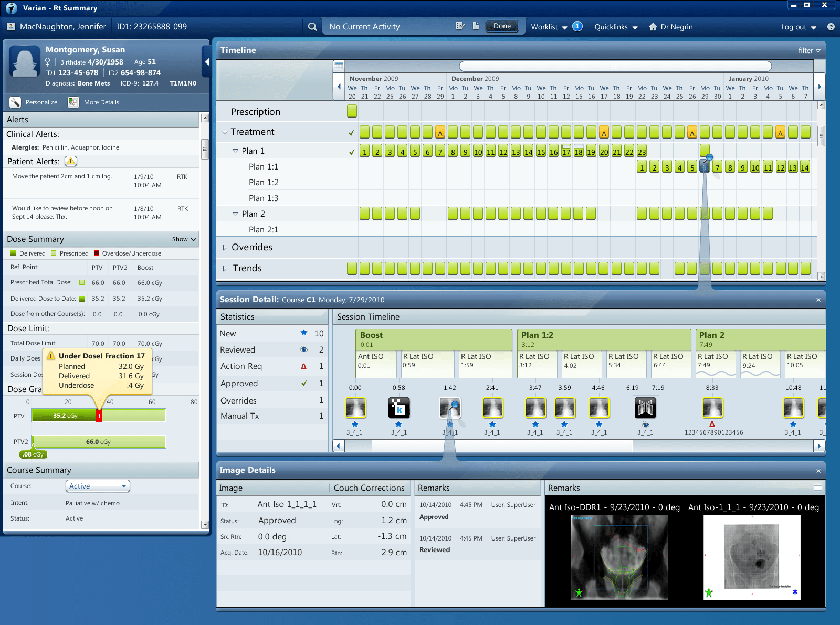Screen dimensions: 840x625
Task: Toggle the Prescribed legend square in Dose Summary
Action: [x=53, y=253]
